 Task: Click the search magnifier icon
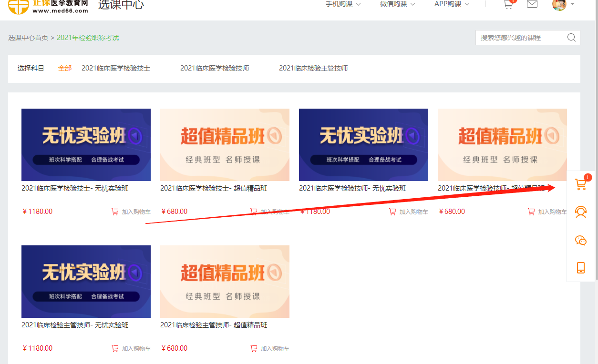click(x=571, y=38)
